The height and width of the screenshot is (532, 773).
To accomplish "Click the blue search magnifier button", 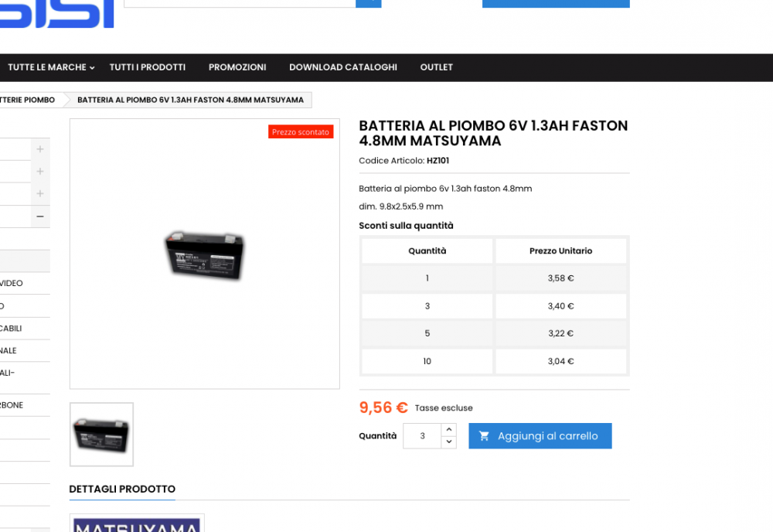I will (x=368, y=3).
